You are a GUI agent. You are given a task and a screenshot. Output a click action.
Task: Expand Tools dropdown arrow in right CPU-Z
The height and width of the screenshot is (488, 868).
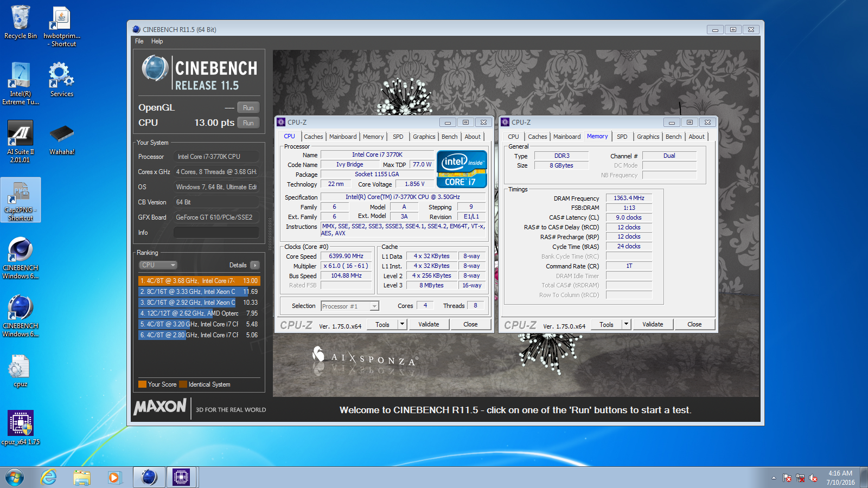pyautogui.click(x=627, y=324)
